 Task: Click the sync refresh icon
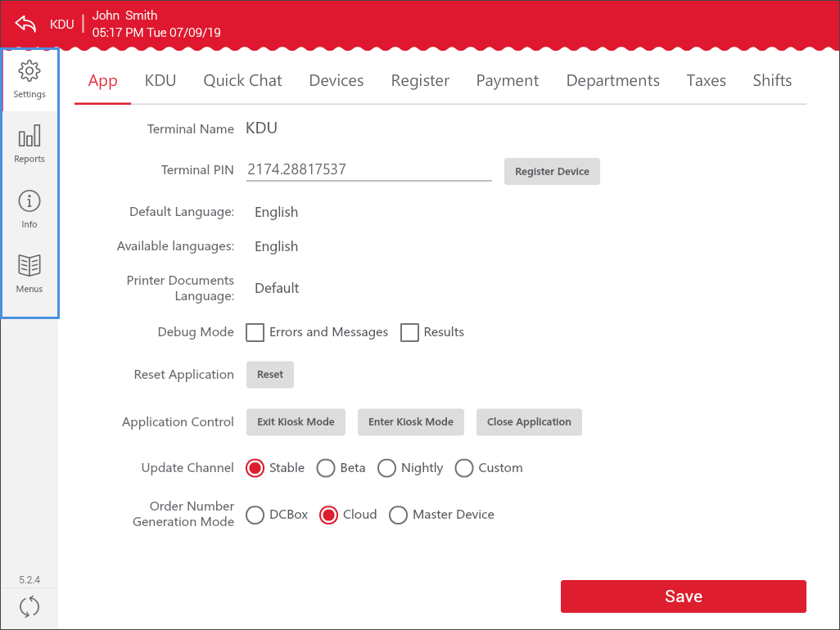click(29, 607)
